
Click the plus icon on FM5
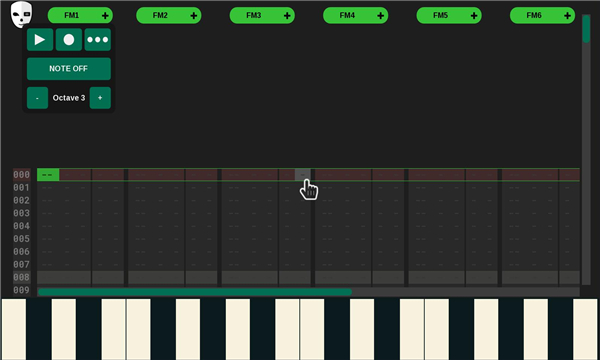(x=474, y=16)
